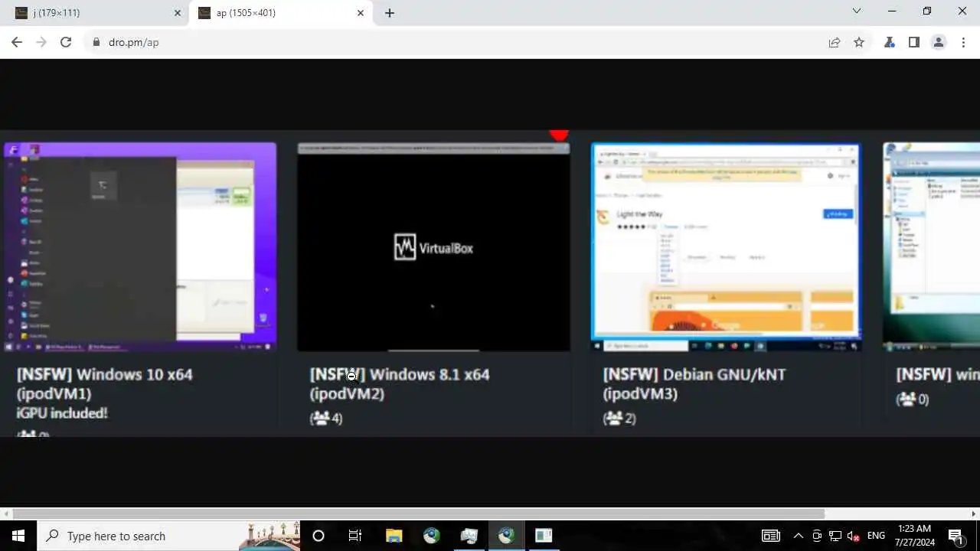Click the user count showing 0
Screen dimensions: 980x551
pos(913,399)
